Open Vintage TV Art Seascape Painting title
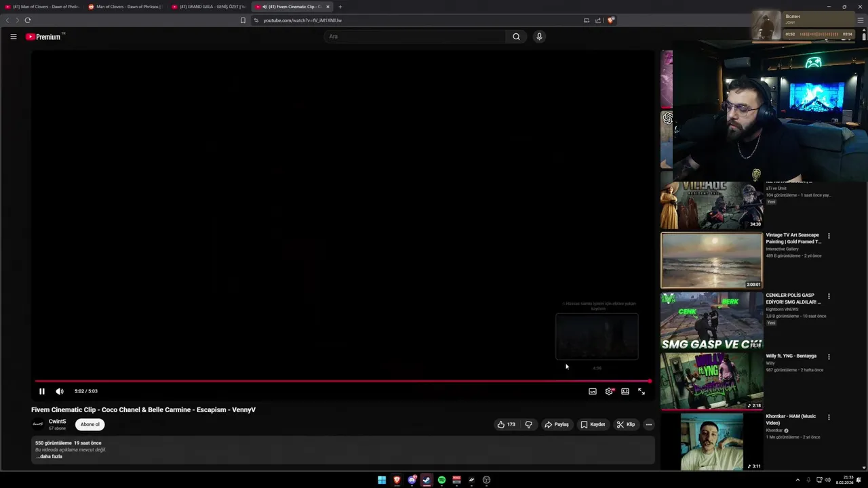The height and width of the screenshot is (488, 868). click(793, 238)
